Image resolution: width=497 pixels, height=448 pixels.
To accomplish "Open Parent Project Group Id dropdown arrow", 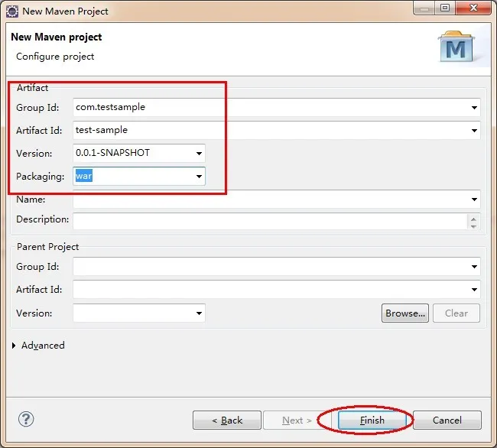I will coord(474,267).
